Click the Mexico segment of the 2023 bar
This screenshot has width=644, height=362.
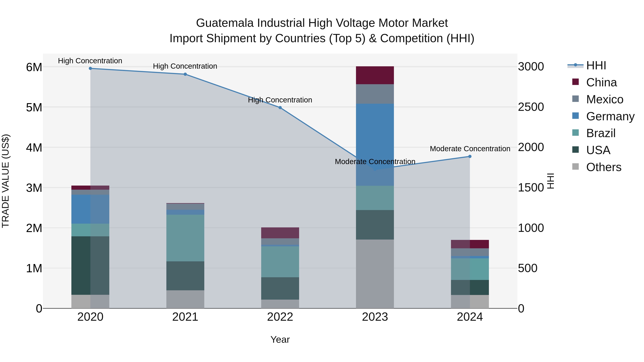click(x=375, y=94)
